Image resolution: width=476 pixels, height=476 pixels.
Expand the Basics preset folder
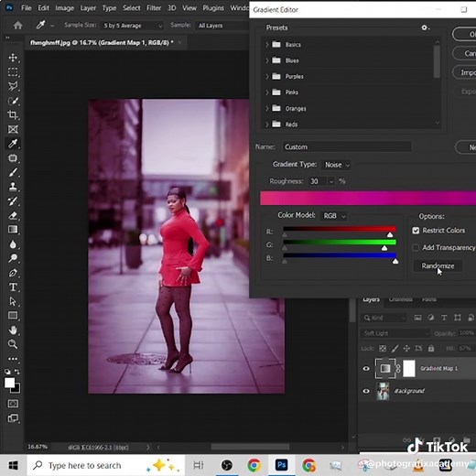click(267, 45)
